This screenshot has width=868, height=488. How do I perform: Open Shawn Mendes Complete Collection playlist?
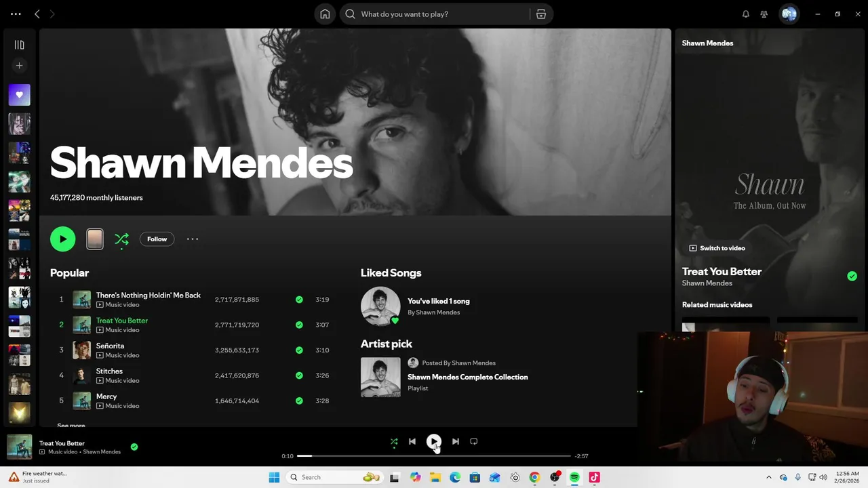click(x=467, y=377)
